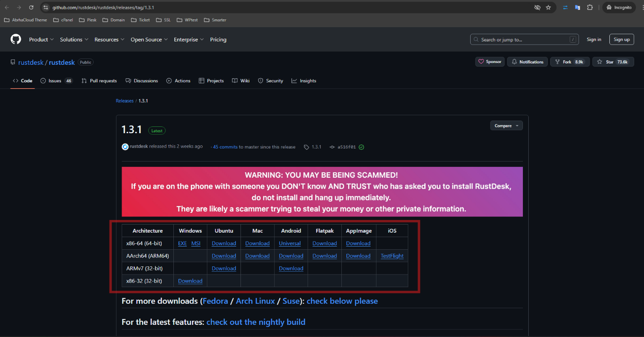The width and height of the screenshot is (644, 337).
Task: Click the green verified commit check icon
Action: point(361,147)
